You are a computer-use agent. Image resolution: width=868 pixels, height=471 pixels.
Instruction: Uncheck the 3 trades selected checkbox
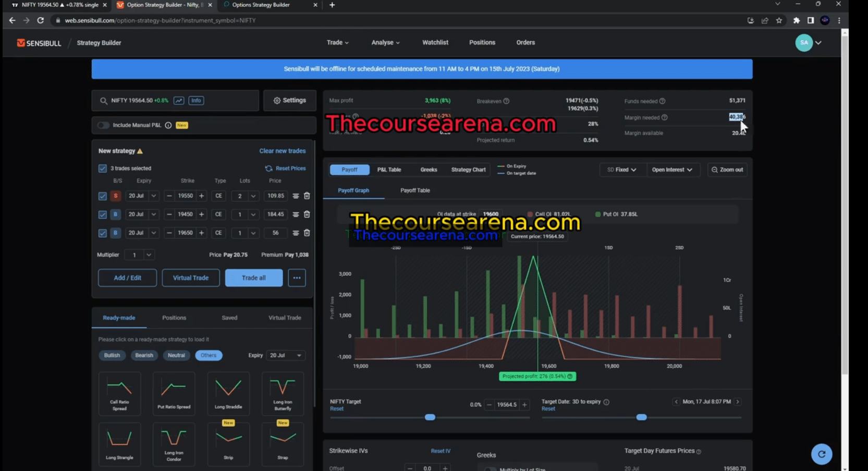[103, 168]
